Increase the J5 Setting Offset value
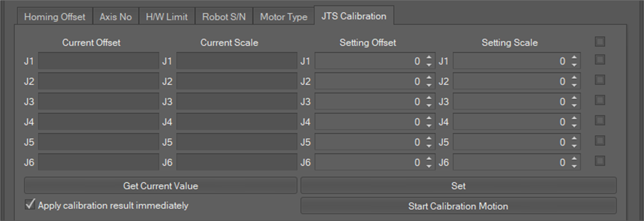The image size is (644, 221). pos(429,139)
